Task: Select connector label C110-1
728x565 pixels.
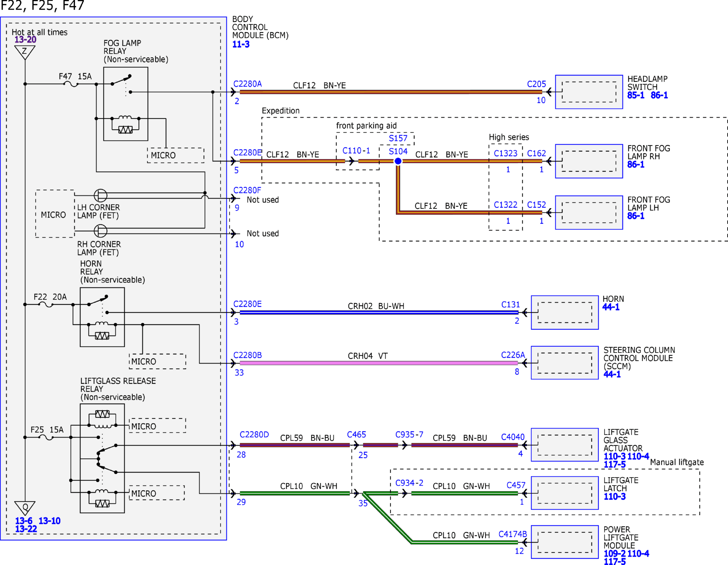Action: pyautogui.click(x=356, y=150)
